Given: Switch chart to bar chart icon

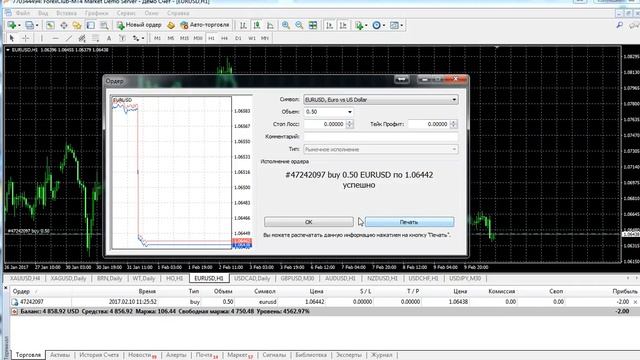Looking at the screenshot, I should tap(243, 25).
